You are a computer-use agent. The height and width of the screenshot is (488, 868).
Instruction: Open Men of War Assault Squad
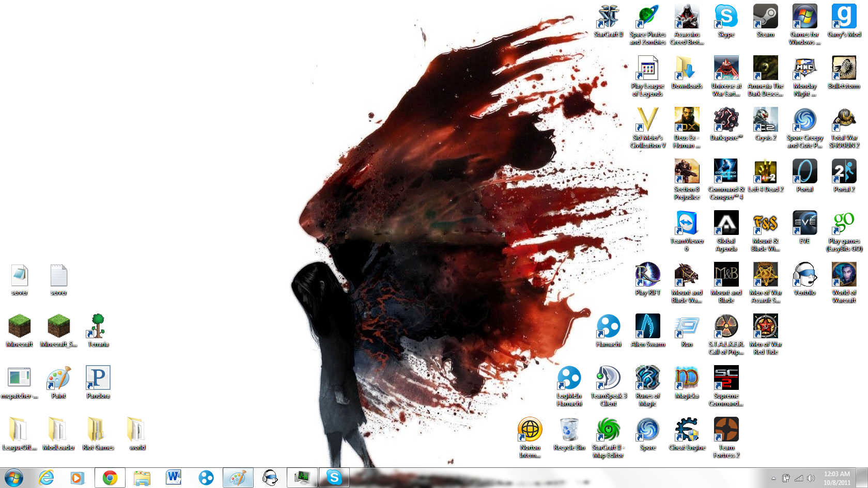pos(765,283)
